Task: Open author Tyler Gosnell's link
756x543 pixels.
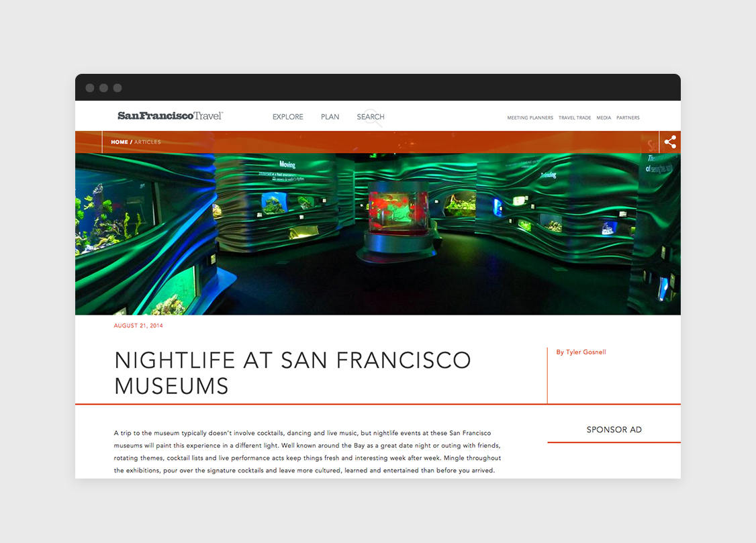Action: [581, 352]
